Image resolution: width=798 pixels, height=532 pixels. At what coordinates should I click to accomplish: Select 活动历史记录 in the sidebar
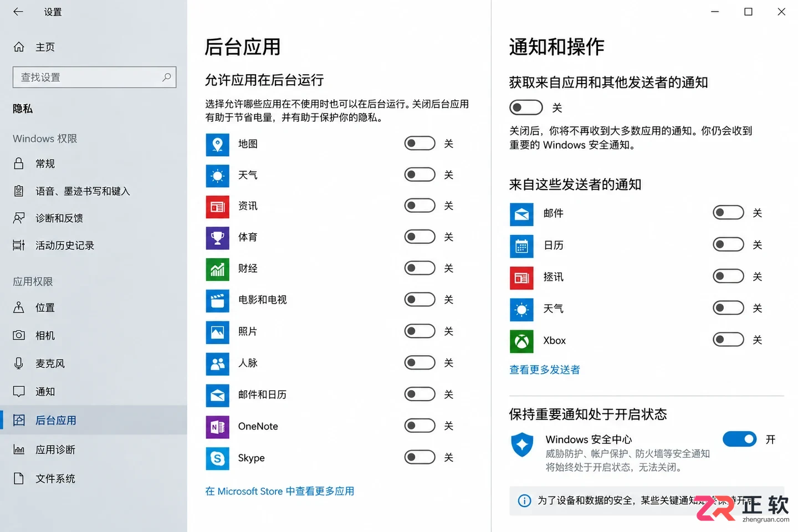(94, 245)
